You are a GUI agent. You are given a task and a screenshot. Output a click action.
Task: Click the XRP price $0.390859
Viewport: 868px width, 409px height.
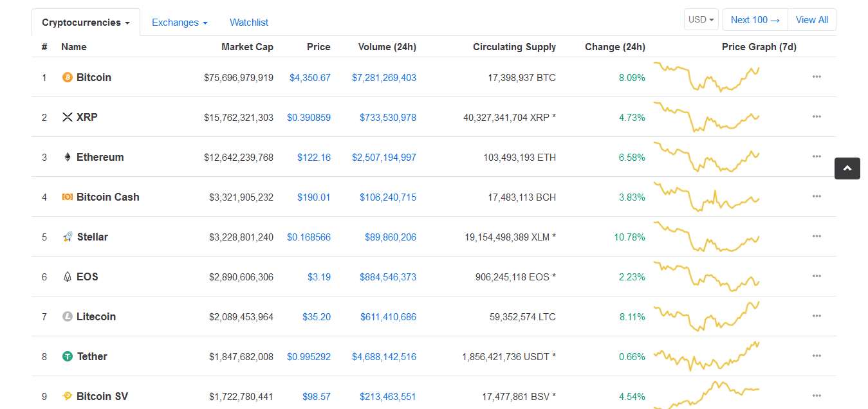[x=309, y=118]
